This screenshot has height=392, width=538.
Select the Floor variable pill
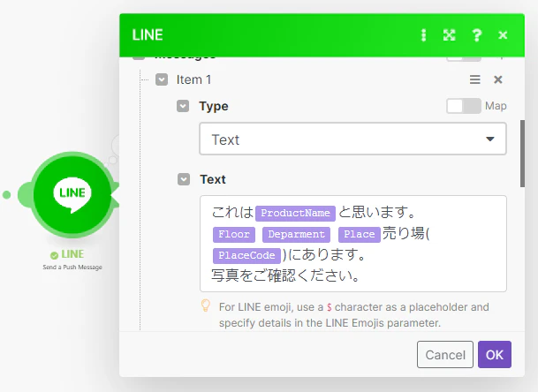click(234, 234)
